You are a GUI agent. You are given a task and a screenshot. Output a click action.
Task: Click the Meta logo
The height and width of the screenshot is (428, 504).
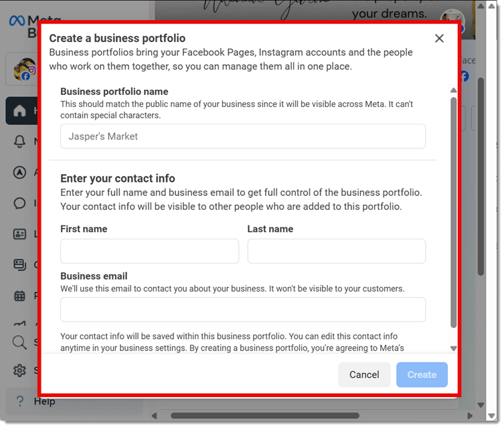(x=17, y=21)
